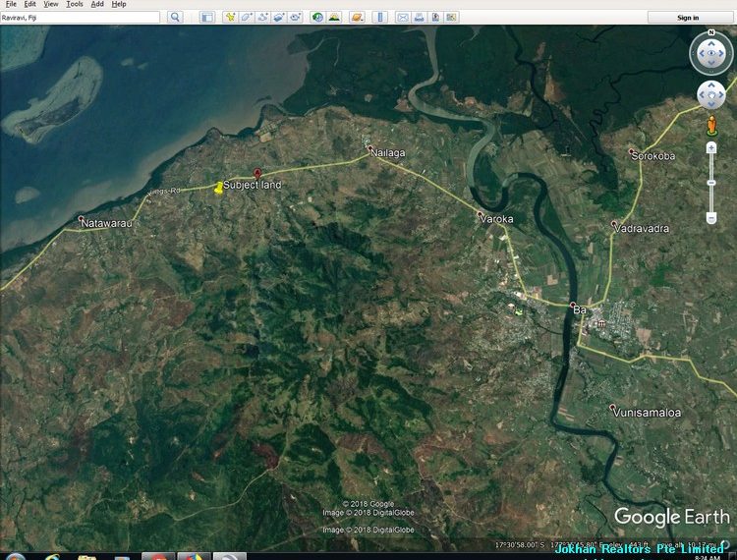Toggle the sidebar panel
Viewport: 737px width, 560px height.
tap(206, 18)
